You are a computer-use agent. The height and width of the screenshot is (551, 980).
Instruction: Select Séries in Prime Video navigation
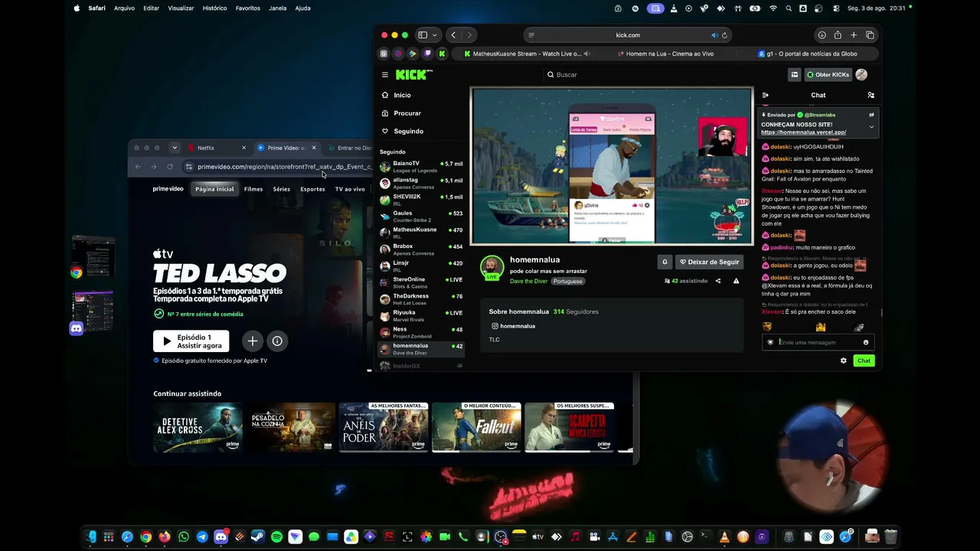(282, 189)
